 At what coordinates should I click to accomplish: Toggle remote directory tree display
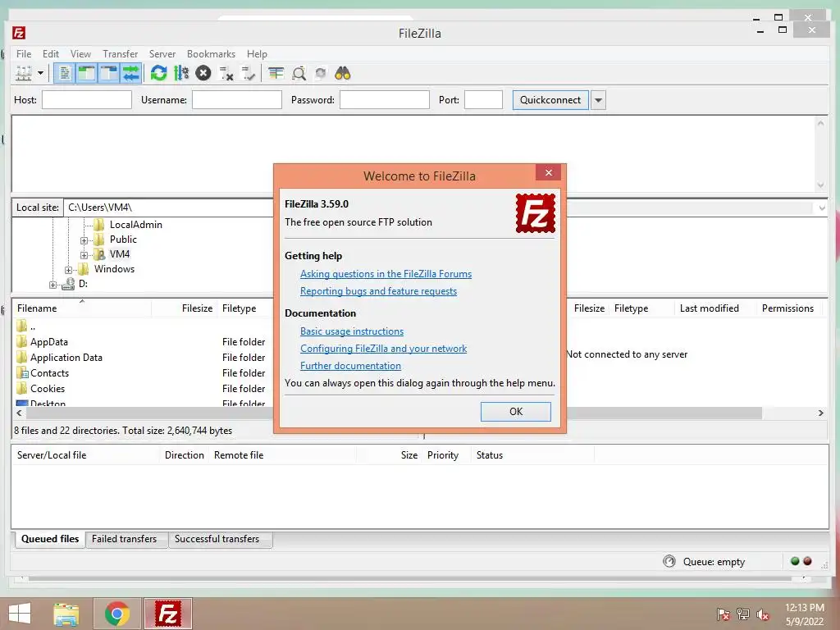(x=109, y=73)
